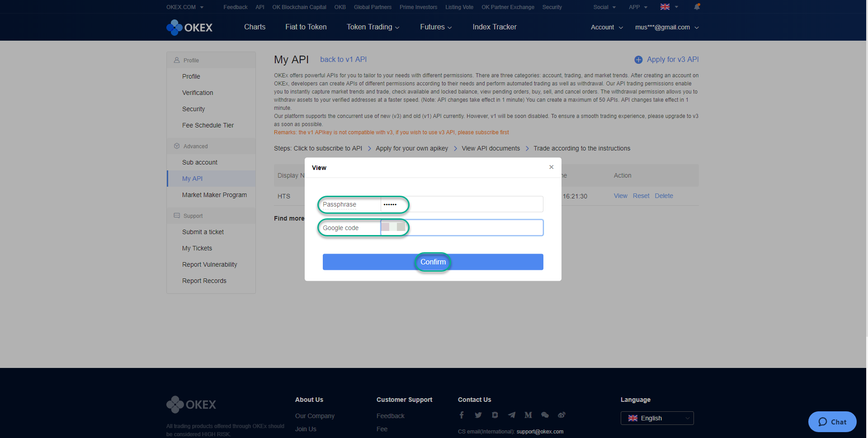Click the plus icon next to Apply for v3 API
The width and height of the screenshot is (868, 438).
coord(638,59)
